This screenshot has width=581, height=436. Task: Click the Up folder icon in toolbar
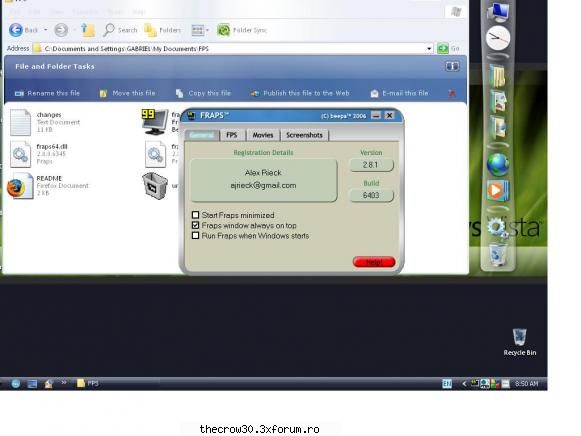pos(88,30)
